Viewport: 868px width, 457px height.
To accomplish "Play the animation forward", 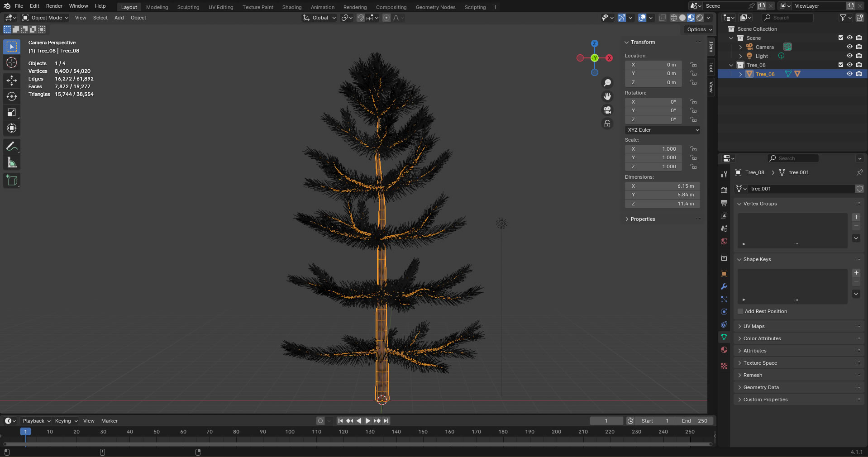I will coord(367,421).
